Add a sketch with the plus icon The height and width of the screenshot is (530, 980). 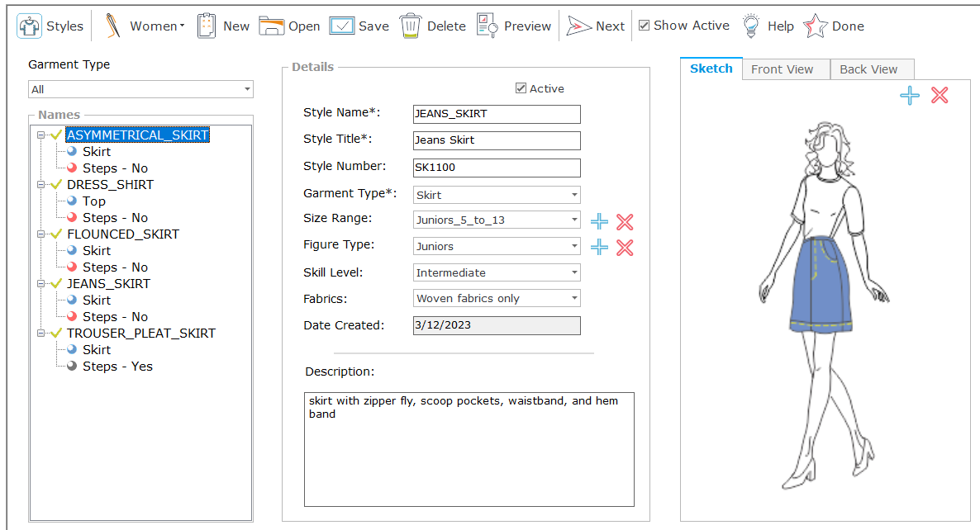910,96
